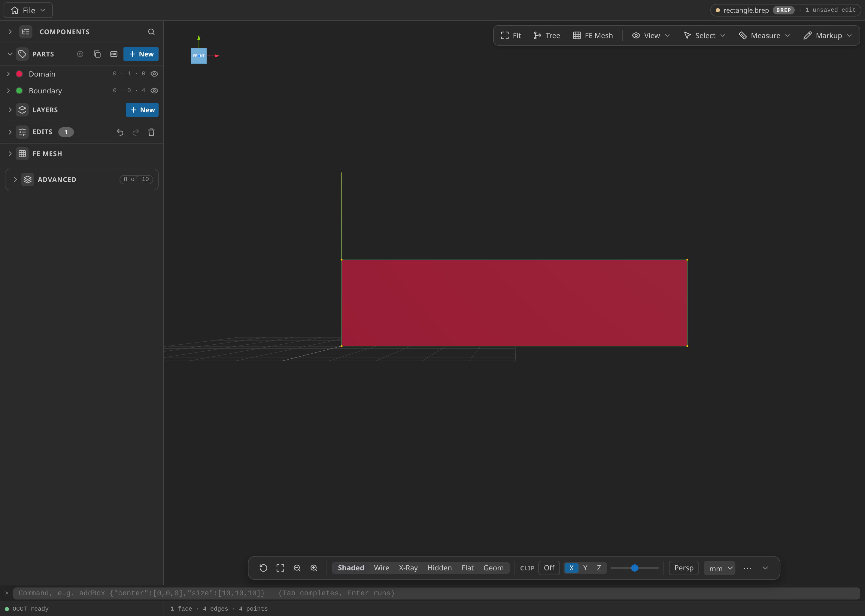865x616 pixels.
Task: Redo the edit
Action: [x=135, y=132]
